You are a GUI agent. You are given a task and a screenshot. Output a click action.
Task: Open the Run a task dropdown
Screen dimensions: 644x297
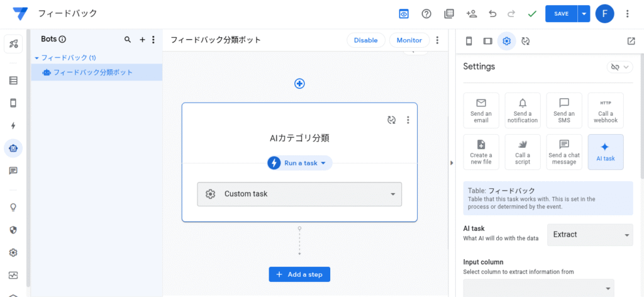[299, 163]
